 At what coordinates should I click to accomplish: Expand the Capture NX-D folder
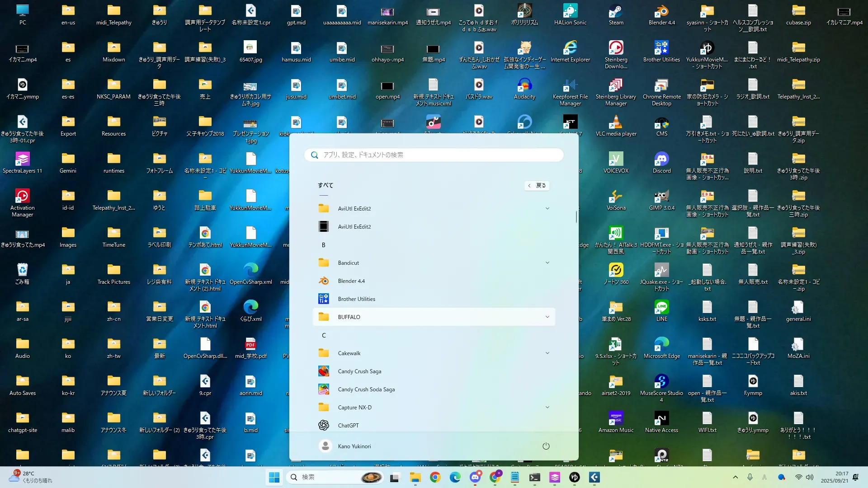[x=547, y=408]
